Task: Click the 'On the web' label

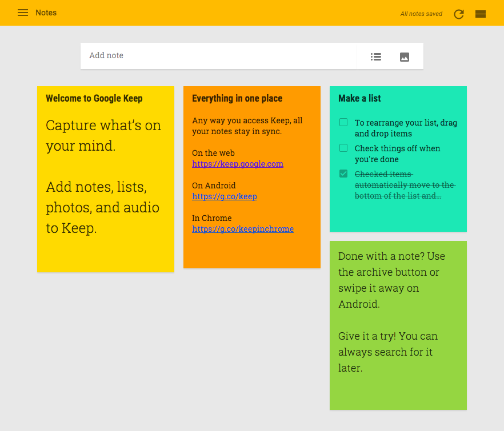Action: point(214,153)
